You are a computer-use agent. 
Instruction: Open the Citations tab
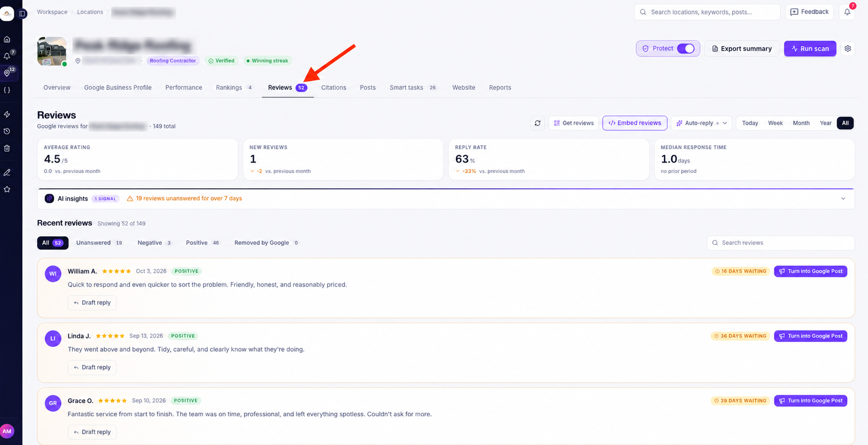[333, 88]
